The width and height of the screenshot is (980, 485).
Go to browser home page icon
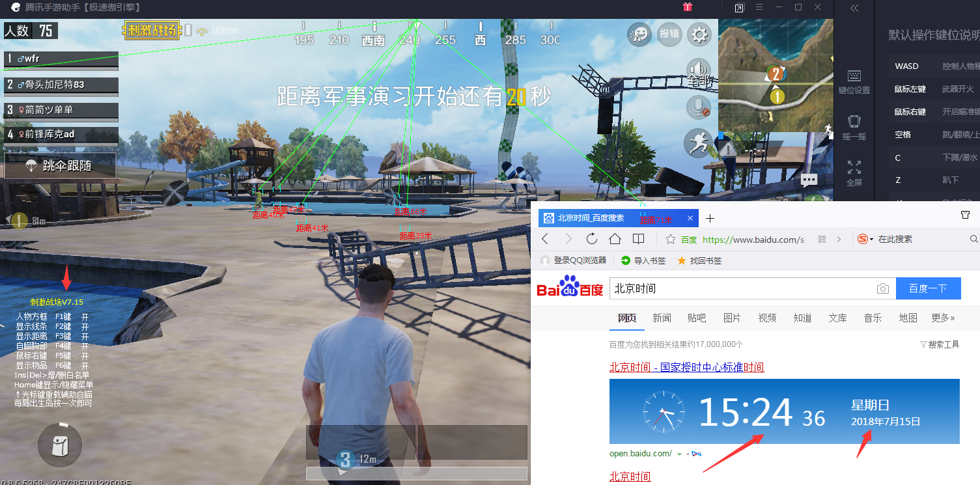click(615, 239)
